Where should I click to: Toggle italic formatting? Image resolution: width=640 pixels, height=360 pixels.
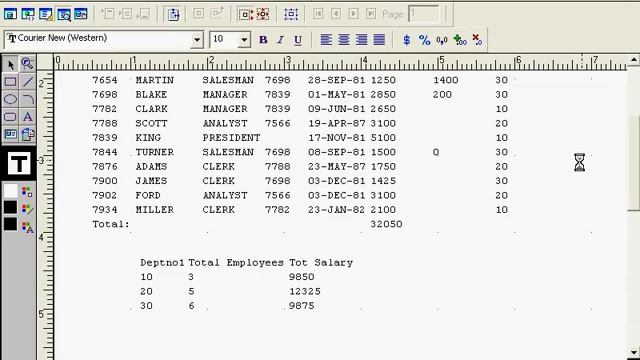pos(280,40)
